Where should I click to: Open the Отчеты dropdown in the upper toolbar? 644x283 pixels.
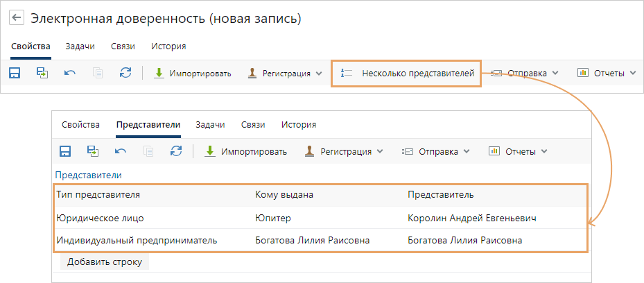[x=601, y=73]
